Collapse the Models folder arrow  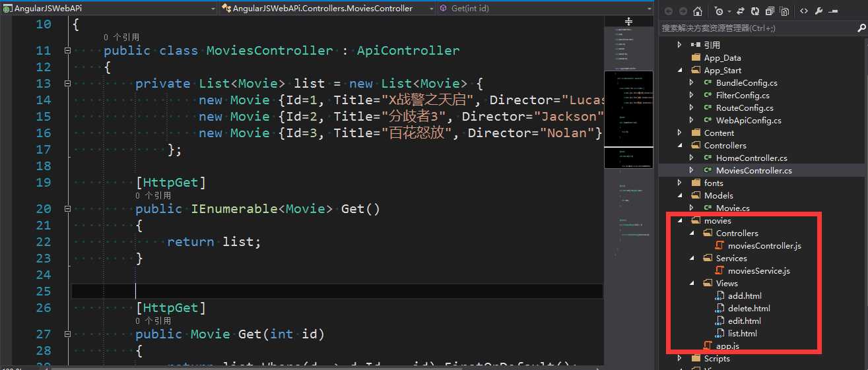[x=680, y=195]
